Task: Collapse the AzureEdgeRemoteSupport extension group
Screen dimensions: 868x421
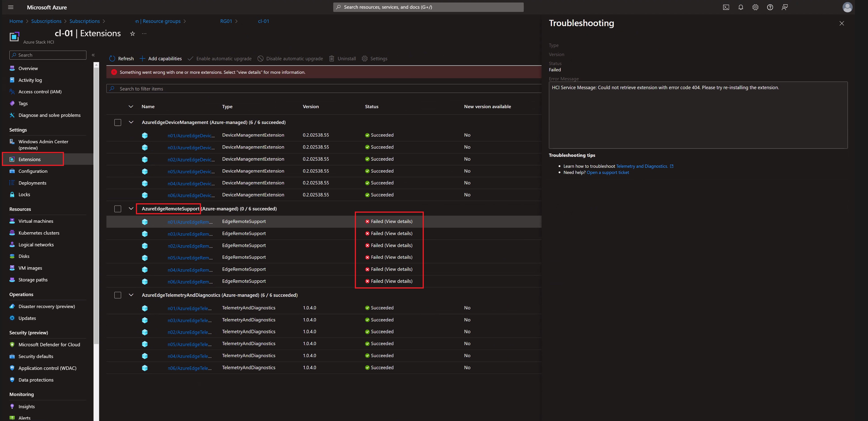Action: 131,209
